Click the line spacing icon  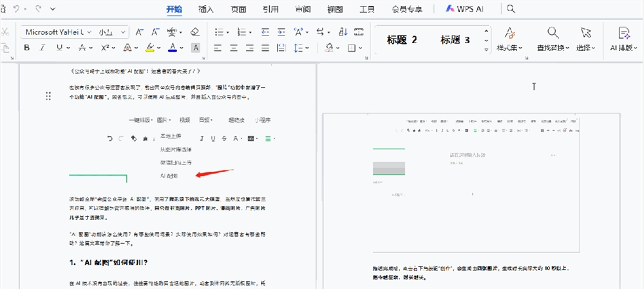[x=299, y=48]
